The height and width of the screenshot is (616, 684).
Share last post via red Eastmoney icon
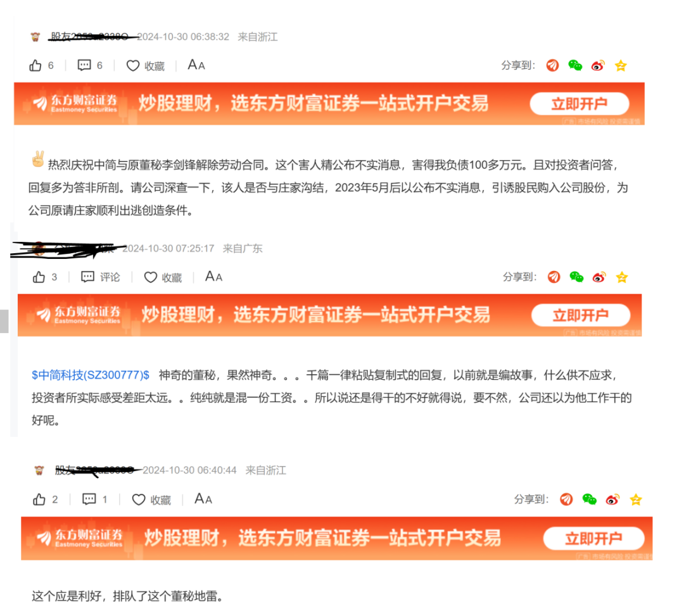click(x=566, y=499)
